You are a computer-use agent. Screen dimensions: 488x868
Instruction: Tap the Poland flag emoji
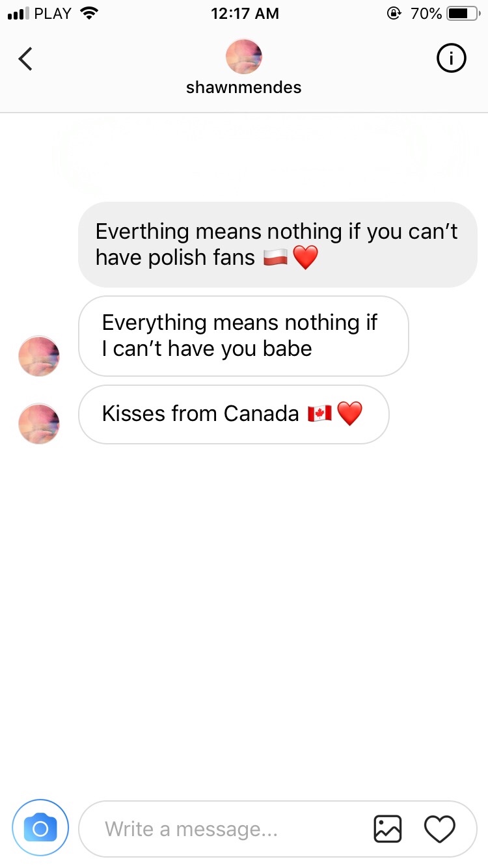coord(275,259)
